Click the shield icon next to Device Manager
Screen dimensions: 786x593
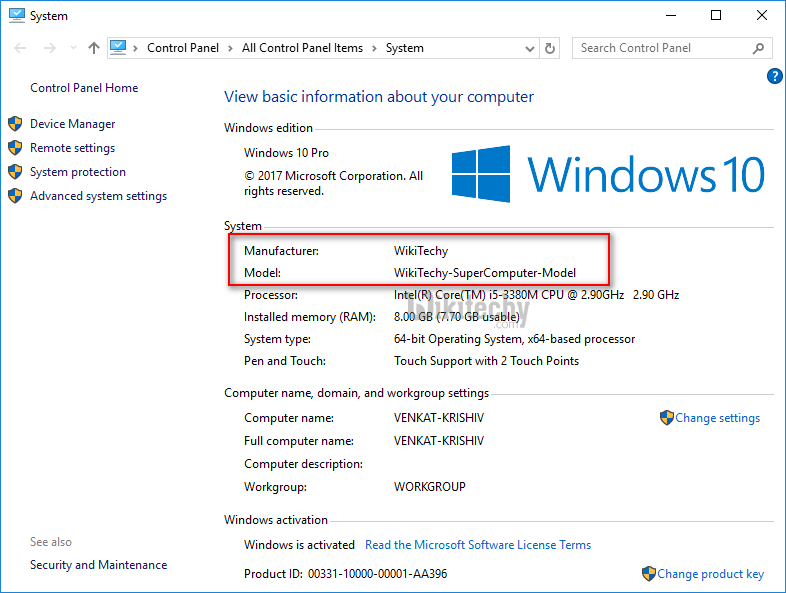[15, 124]
